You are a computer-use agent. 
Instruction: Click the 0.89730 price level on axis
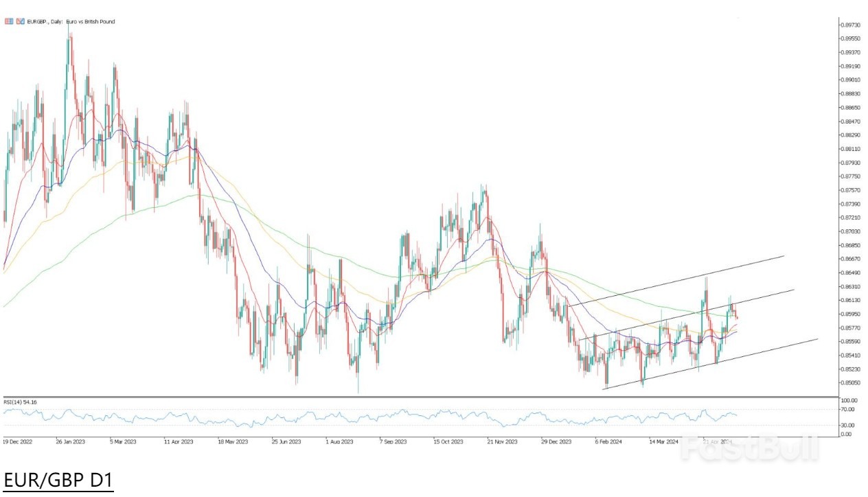tap(850, 25)
